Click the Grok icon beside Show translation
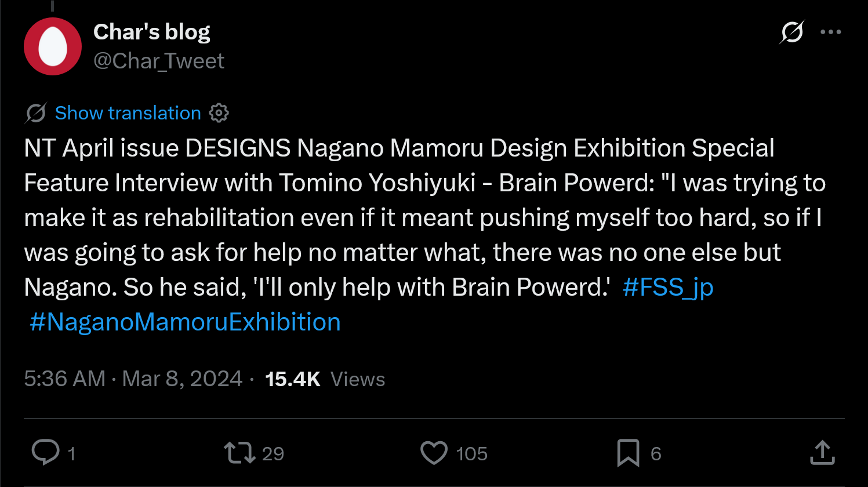This screenshot has height=487, width=868. point(35,113)
